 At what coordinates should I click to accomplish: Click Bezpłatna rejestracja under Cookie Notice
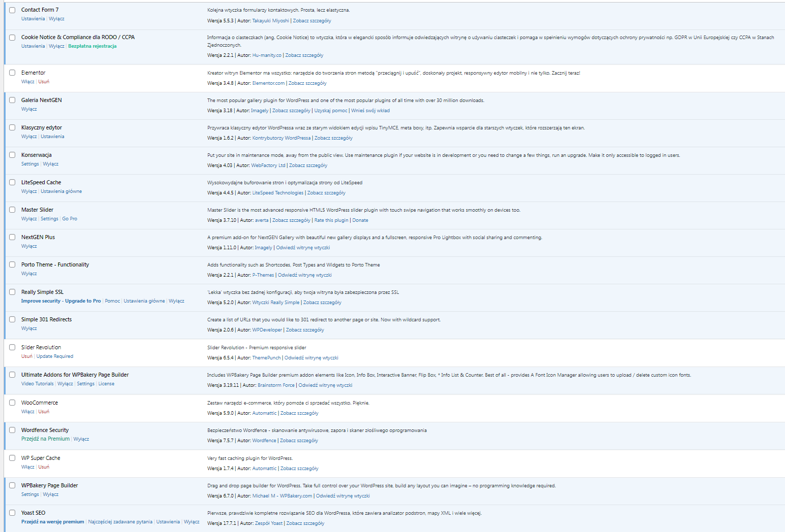[92, 46]
